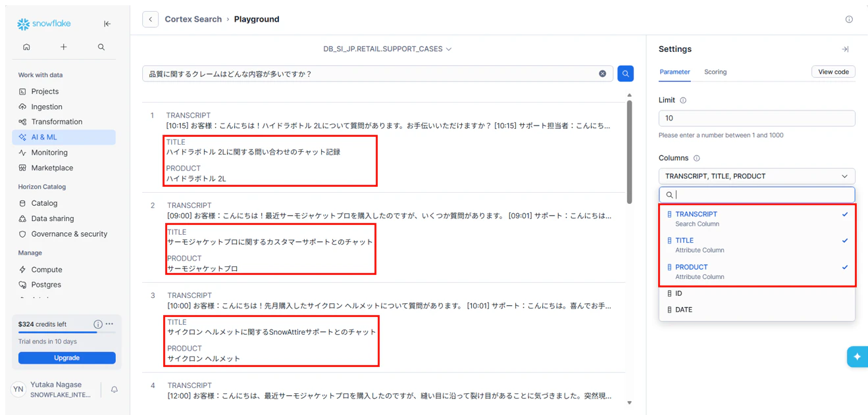Viewport: 868px width, 415px height.
Task: Click the Snowflake logo
Action: coord(43,24)
